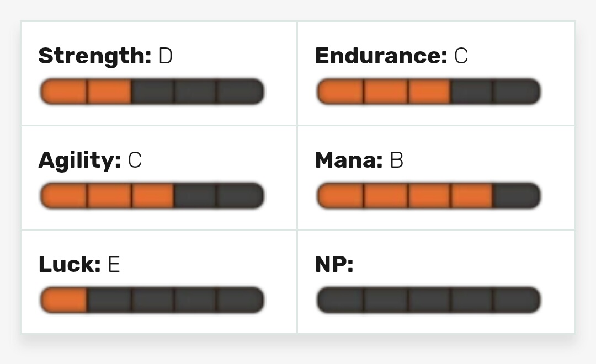The height and width of the screenshot is (364, 596).
Task: Click the Agility stat label
Action: pyautogui.click(x=80, y=160)
